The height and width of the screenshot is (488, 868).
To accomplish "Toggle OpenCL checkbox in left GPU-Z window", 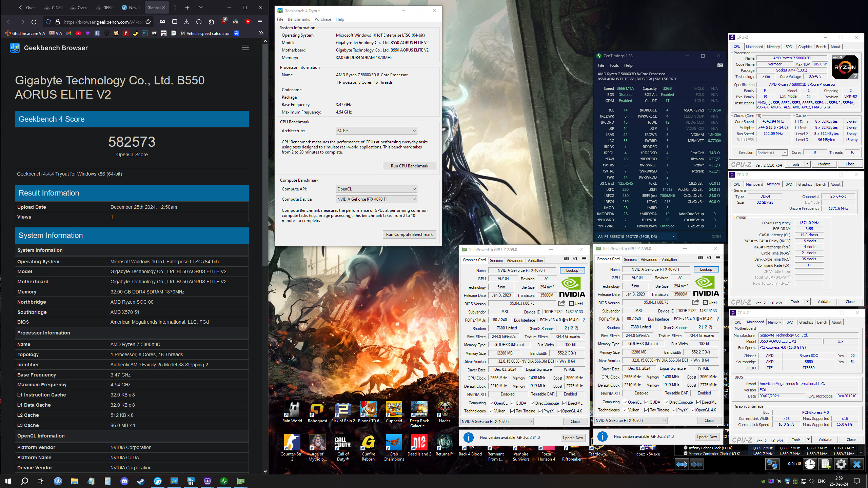I will point(491,403).
